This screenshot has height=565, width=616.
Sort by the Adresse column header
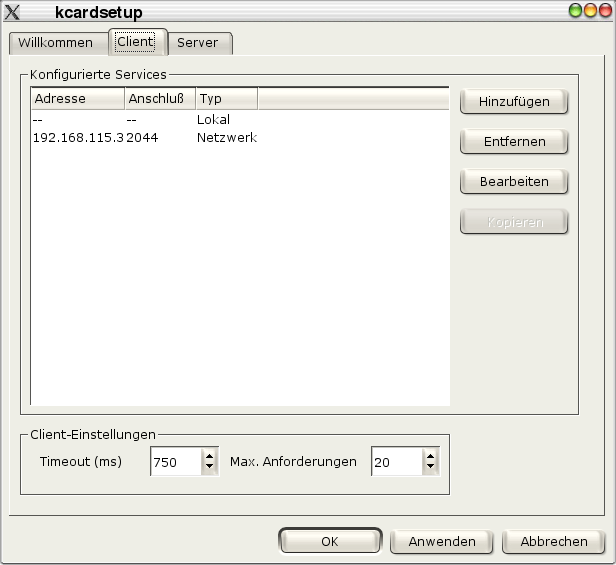78,99
